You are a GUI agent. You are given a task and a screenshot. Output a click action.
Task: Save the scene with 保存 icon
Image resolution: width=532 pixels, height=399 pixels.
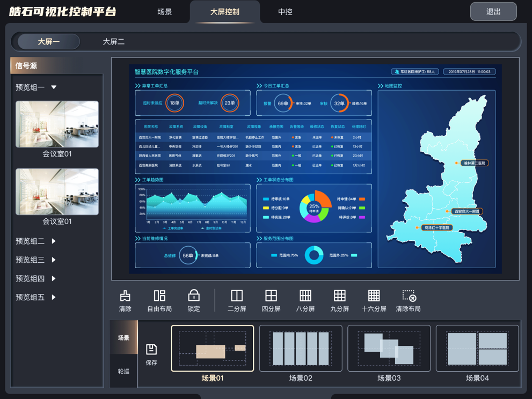[151, 350]
